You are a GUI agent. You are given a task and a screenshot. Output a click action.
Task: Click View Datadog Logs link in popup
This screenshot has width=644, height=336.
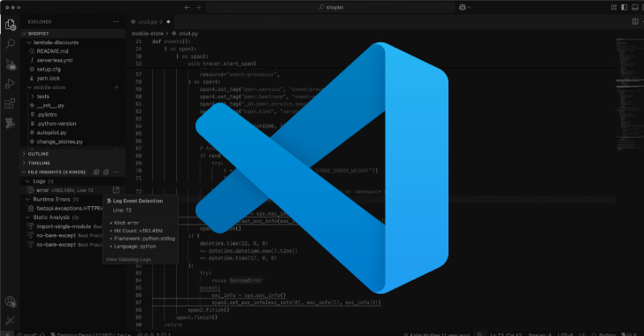tap(128, 260)
